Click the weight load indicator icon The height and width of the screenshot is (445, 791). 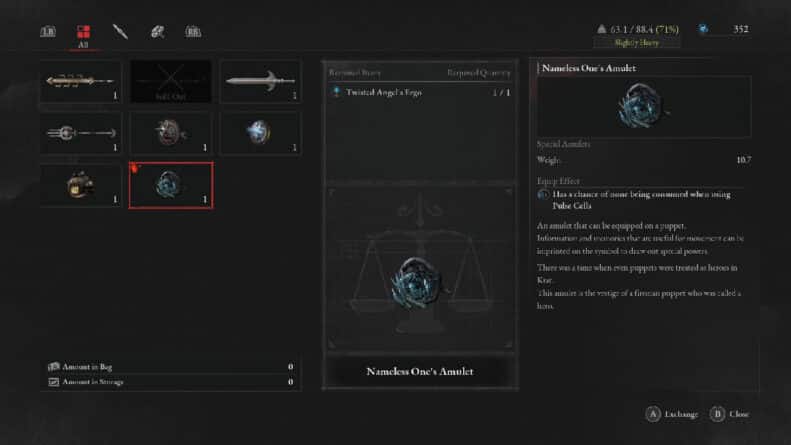point(601,29)
